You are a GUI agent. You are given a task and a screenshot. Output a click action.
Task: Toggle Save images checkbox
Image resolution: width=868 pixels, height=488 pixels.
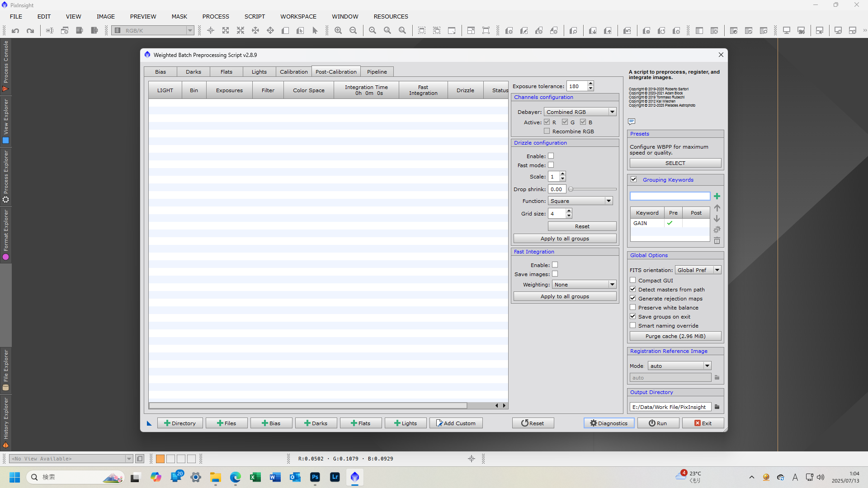555,274
